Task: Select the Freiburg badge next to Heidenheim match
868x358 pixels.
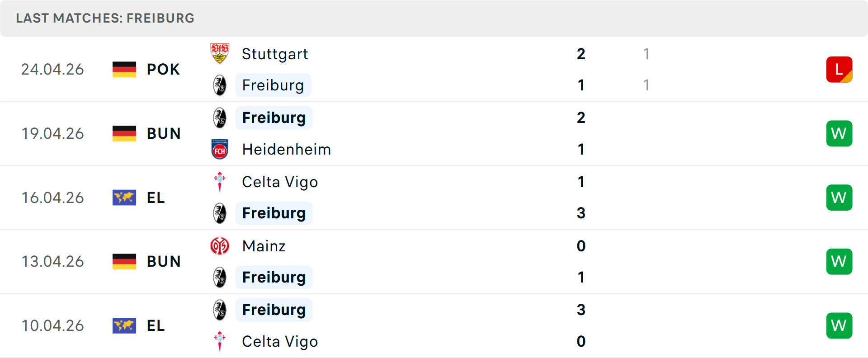Action: [x=220, y=118]
